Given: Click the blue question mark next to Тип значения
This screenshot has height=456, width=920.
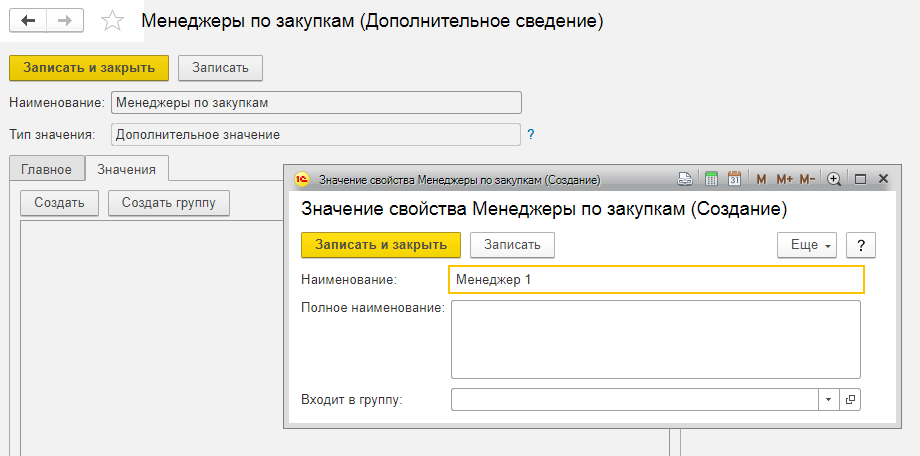Looking at the screenshot, I should pos(531,134).
